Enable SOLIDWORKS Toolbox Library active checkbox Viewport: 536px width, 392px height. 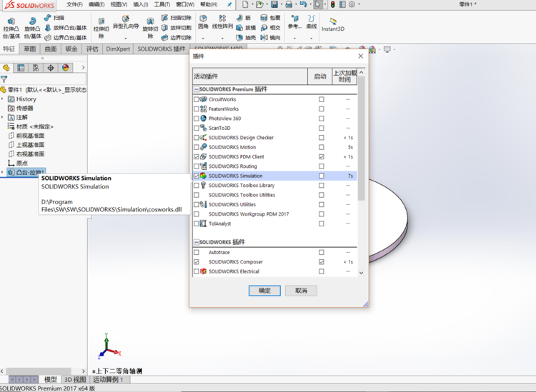(x=197, y=186)
